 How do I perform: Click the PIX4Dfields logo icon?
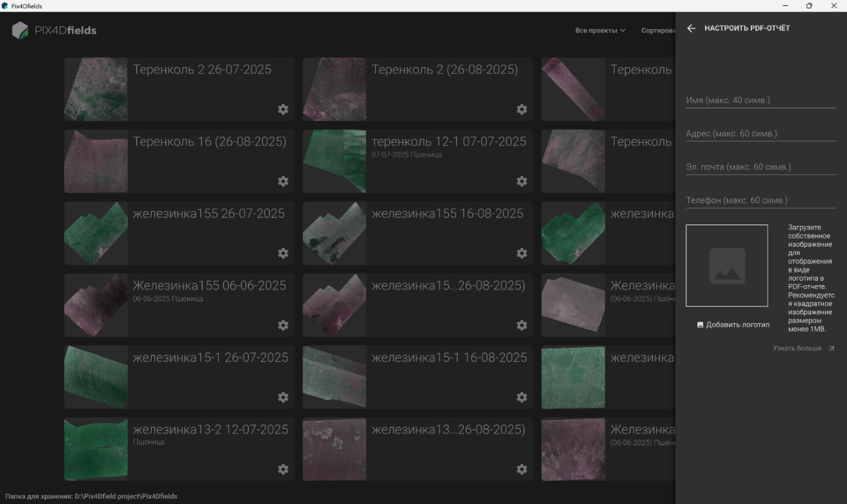[x=20, y=30]
